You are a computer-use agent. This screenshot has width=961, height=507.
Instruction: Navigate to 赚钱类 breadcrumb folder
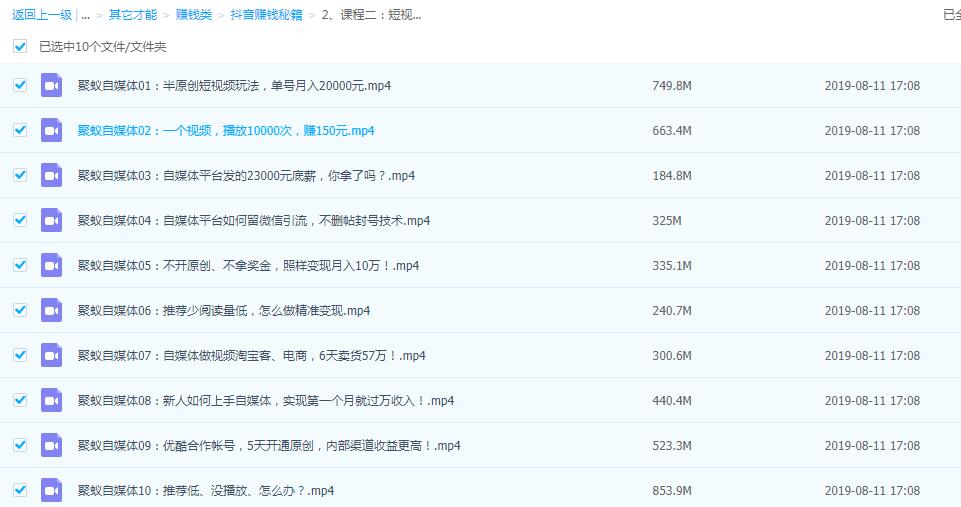click(x=192, y=15)
